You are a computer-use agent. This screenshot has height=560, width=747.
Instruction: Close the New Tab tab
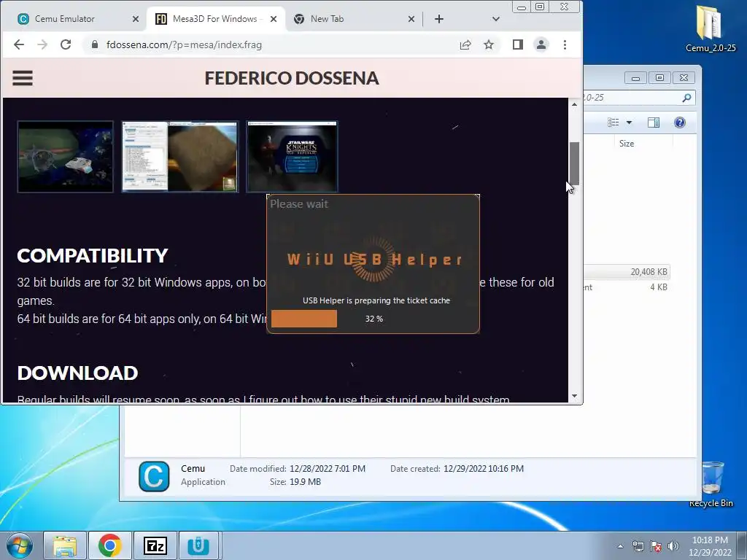click(x=411, y=19)
